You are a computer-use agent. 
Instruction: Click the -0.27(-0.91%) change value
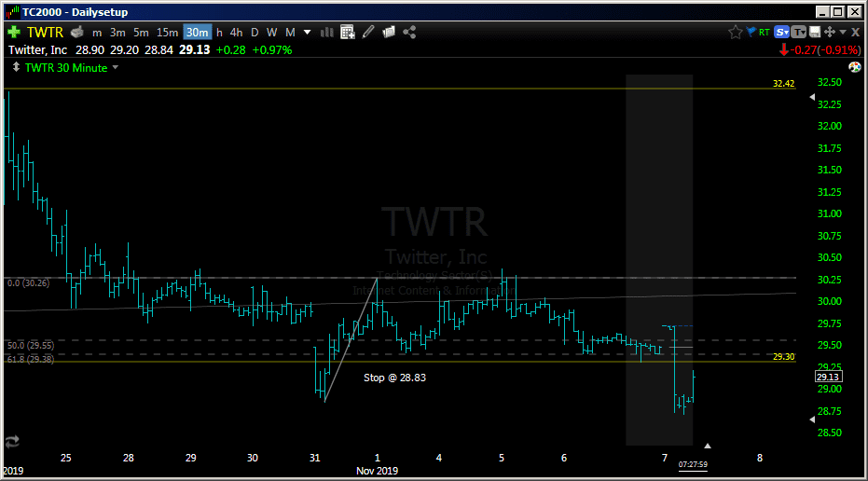(x=825, y=49)
